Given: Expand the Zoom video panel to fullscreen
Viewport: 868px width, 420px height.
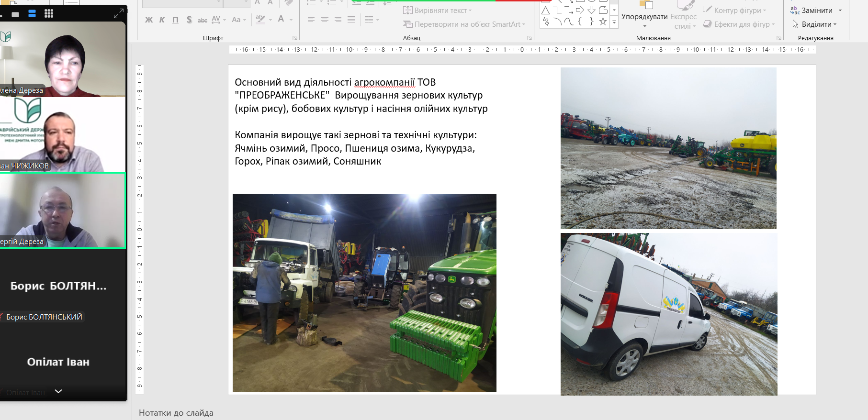Looking at the screenshot, I should pyautogui.click(x=118, y=14).
